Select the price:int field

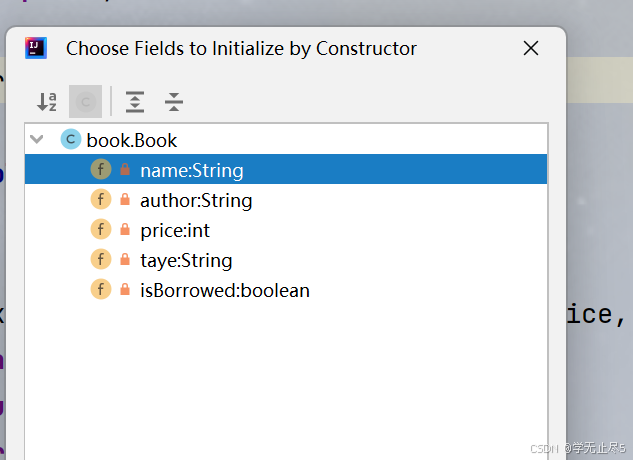(x=175, y=230)
